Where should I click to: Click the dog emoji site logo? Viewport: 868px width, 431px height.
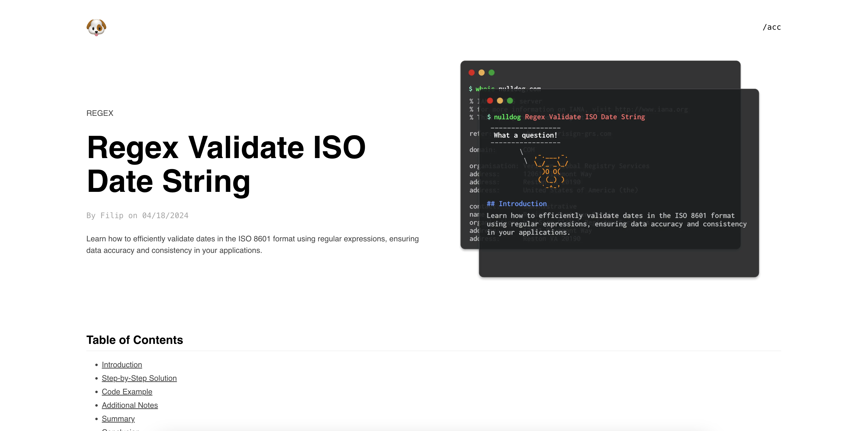pos(96,27)
